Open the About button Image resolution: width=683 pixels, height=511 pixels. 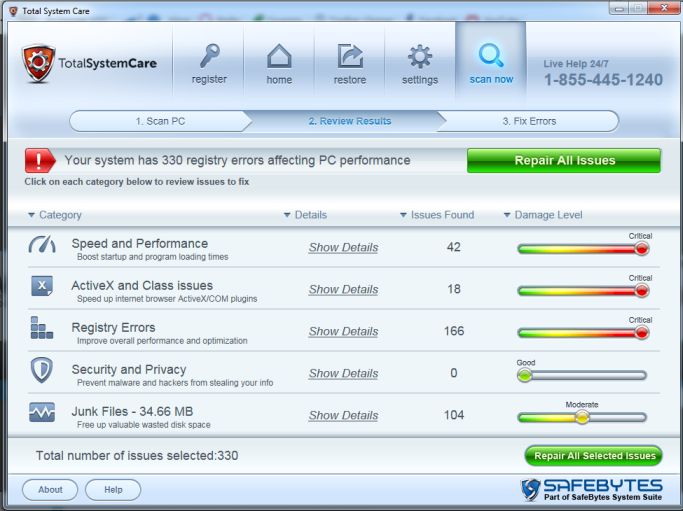(50, 490)
